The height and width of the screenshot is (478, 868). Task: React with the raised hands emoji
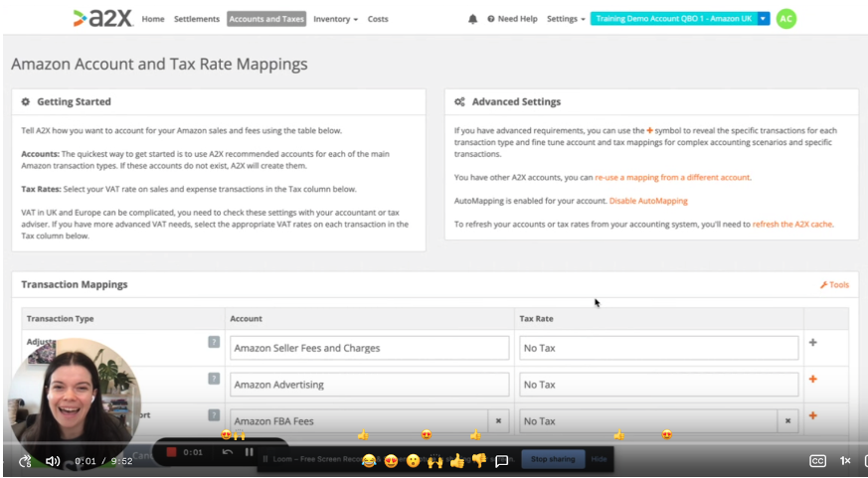pos(435,460)
